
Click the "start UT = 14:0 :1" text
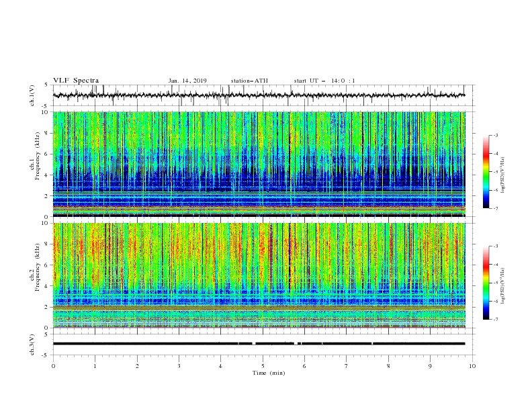point(324,81)
